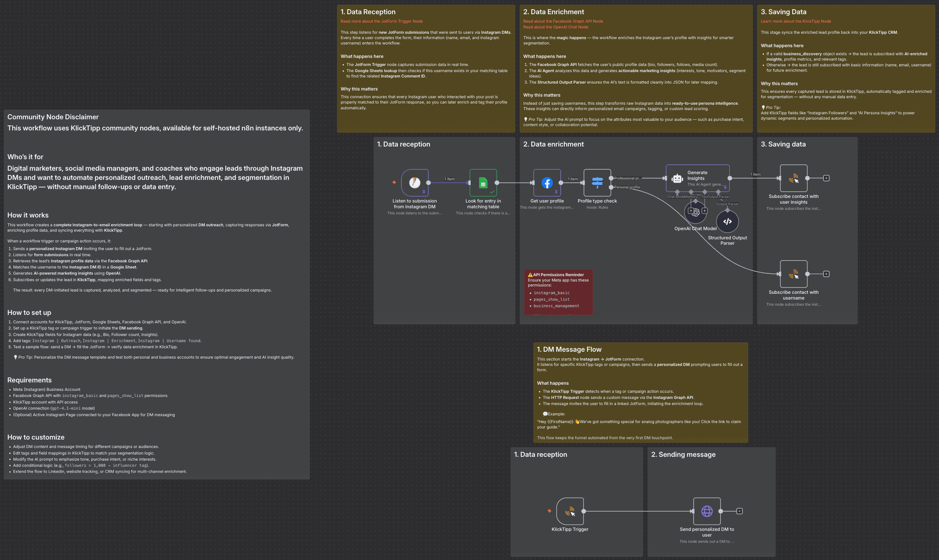Add node after Subscribe contact with username
The width and height of the screenshot is (939, 560).
[826, 274]
